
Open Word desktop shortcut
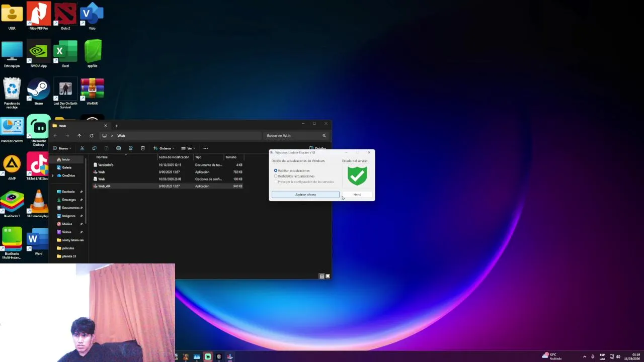[x=39, y=242]
